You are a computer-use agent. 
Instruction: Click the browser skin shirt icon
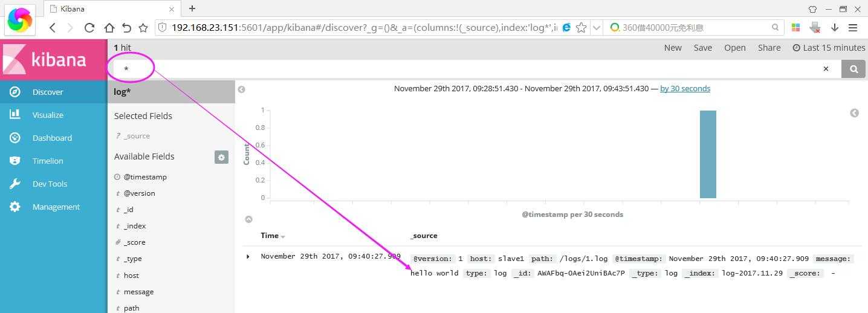coord(812,9)
